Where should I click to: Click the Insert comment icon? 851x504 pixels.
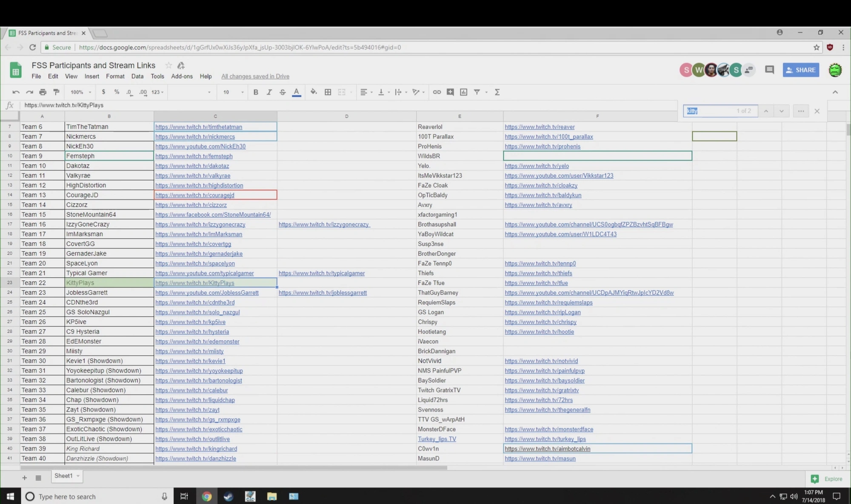[x=450, y=92]
